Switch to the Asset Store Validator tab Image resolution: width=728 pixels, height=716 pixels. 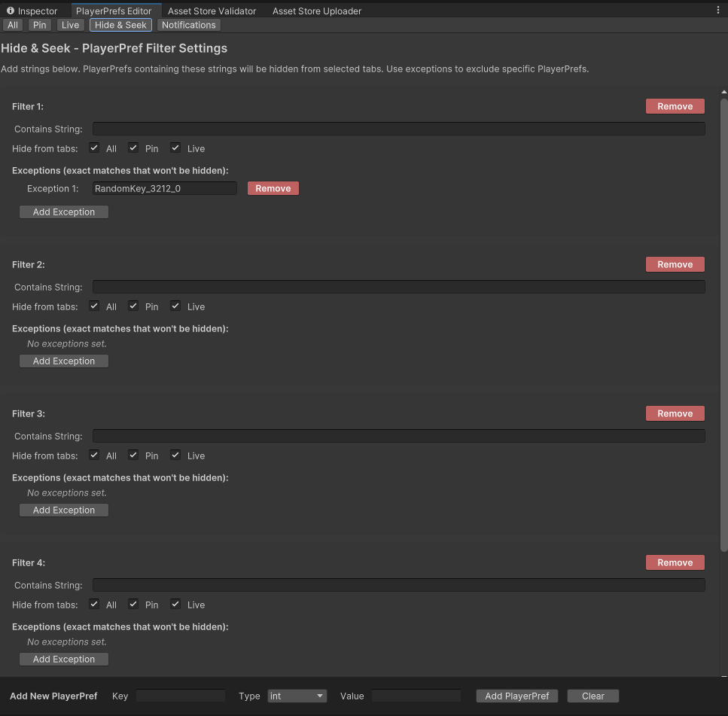pos(212,11)
